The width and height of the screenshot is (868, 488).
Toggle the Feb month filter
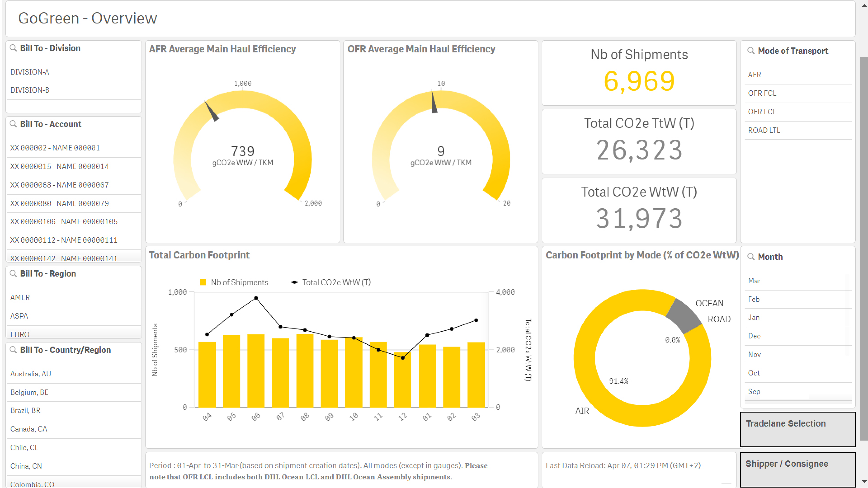[754, 299]
